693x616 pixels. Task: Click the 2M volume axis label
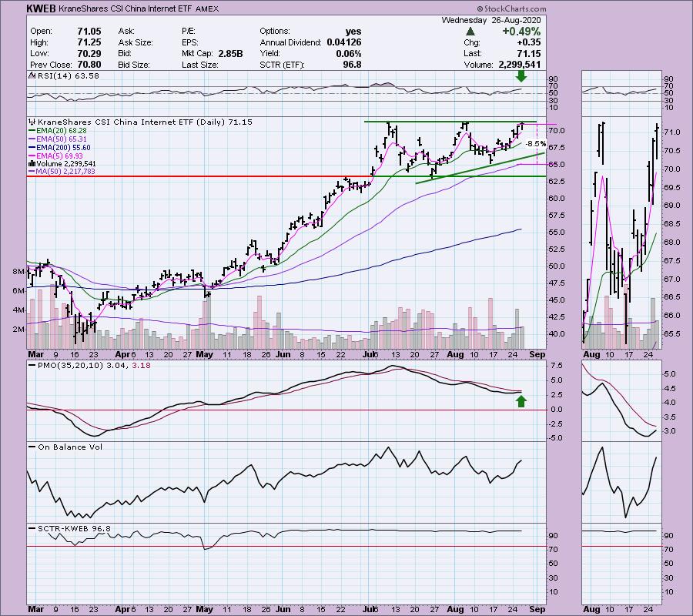(18, 330)
